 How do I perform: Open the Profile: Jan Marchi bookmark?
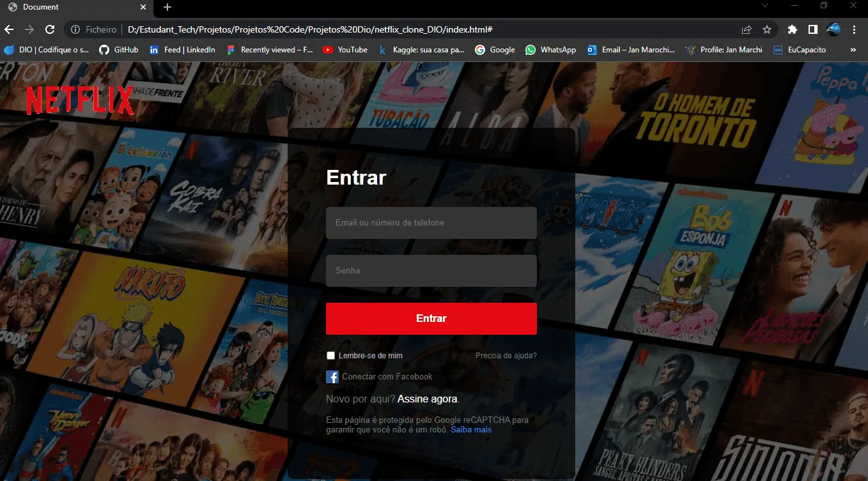[x=724, y=49]
